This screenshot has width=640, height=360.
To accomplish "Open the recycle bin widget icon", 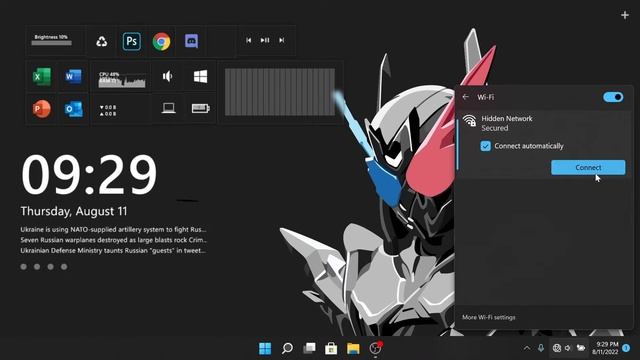I will (x=102, y=41).
